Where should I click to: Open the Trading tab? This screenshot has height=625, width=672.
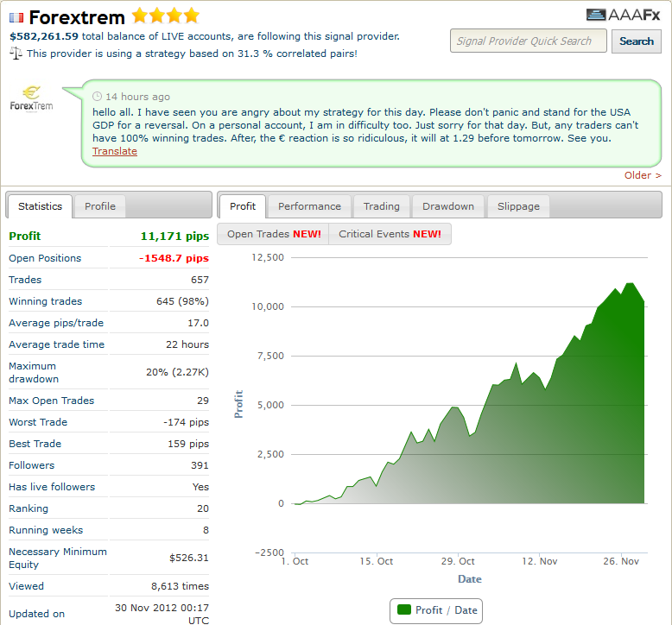[382, 206]
